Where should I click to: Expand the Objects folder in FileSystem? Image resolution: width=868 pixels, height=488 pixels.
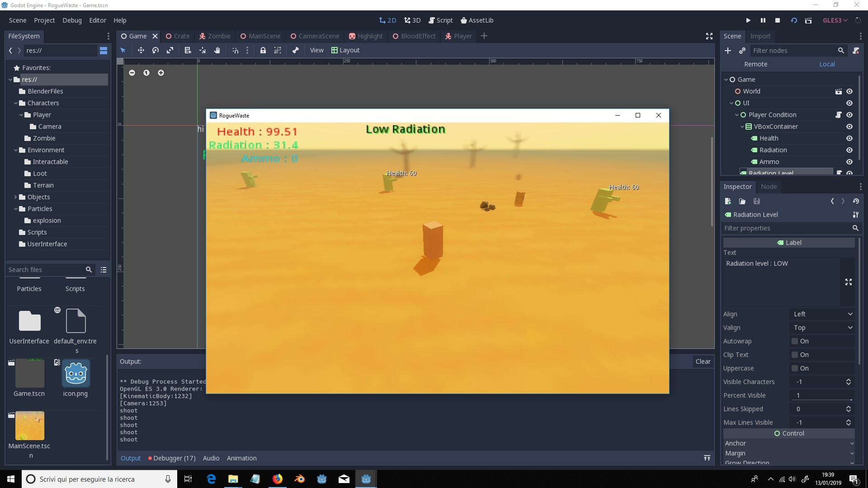point(15,197)
